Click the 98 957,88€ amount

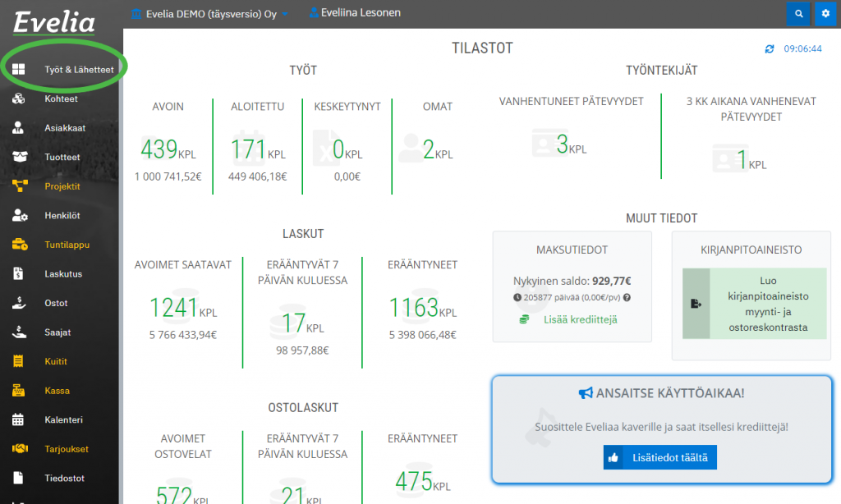point(302,351)
